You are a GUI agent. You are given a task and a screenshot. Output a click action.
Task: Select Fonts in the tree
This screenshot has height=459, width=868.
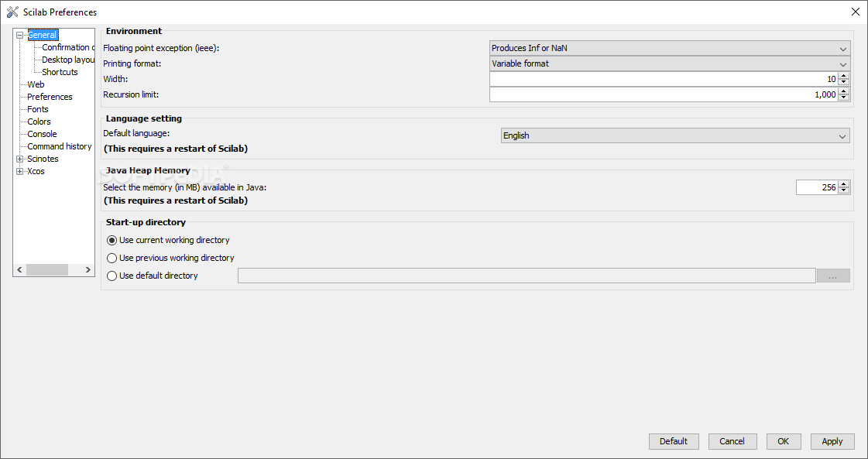click(38, 109)
